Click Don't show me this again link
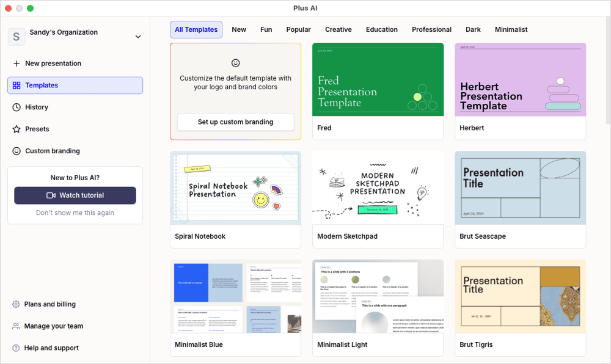This screenshot has height=364, width=611. pos(75,213)
